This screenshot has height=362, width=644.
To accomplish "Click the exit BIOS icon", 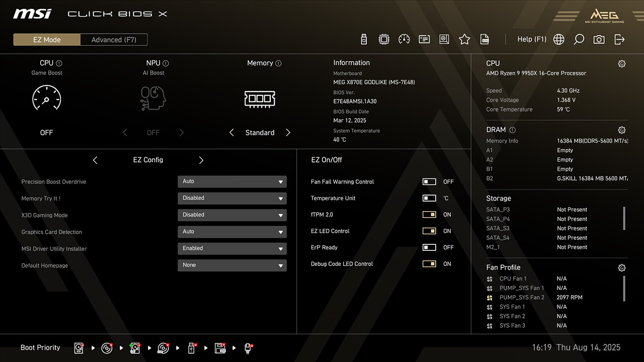I will 619,39.
